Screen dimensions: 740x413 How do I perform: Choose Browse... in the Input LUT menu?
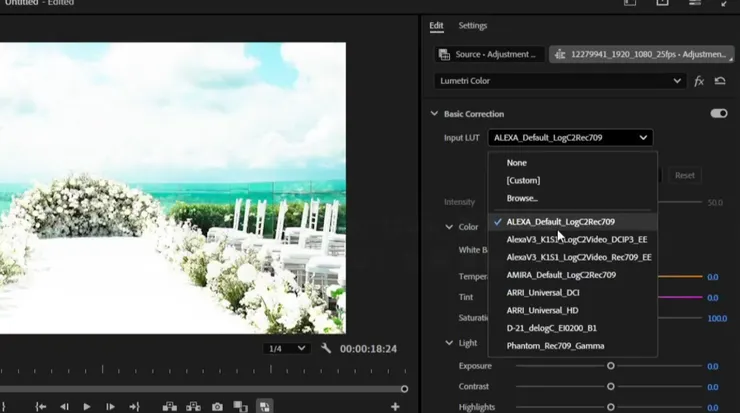(523, 198)
